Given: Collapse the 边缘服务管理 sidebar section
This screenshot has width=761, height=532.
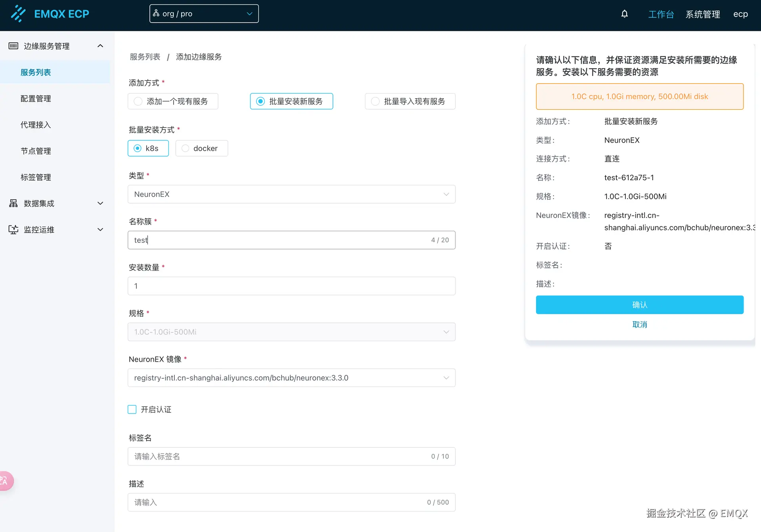Looking at the screenshot, I should pyautogui.click(x=100, y=46).
